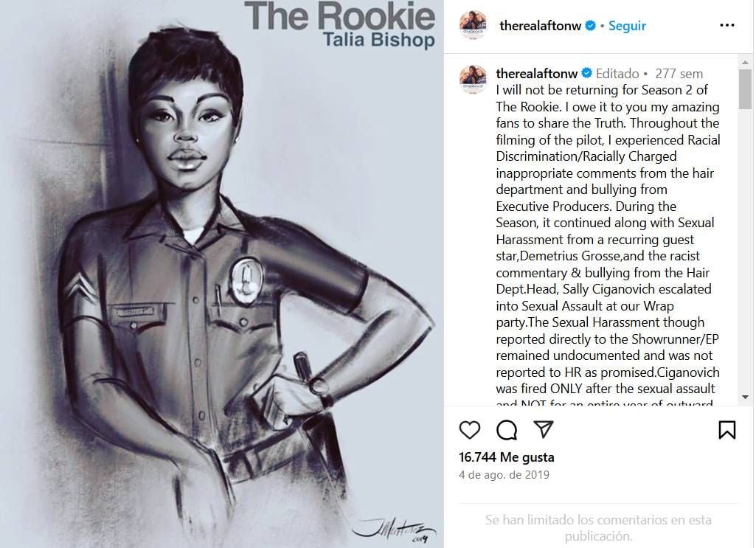This screenshot has width=756, height=548.
Task: Click the 277 sem timestamp
Action: click(679, 73)
